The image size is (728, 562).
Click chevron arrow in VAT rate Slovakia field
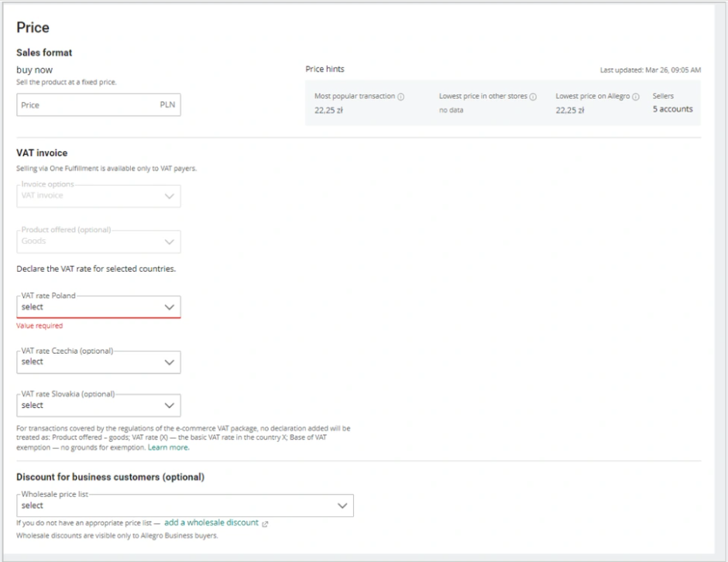(170, 405)
